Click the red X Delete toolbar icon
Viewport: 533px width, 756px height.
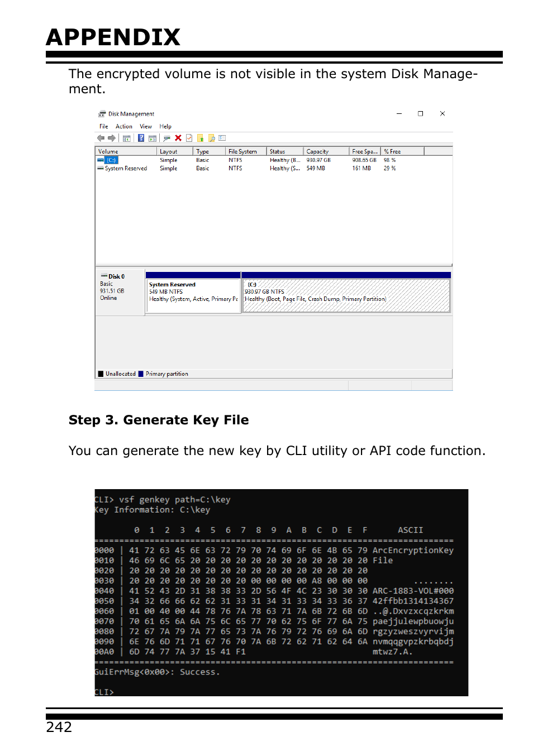tap(178, 138)
